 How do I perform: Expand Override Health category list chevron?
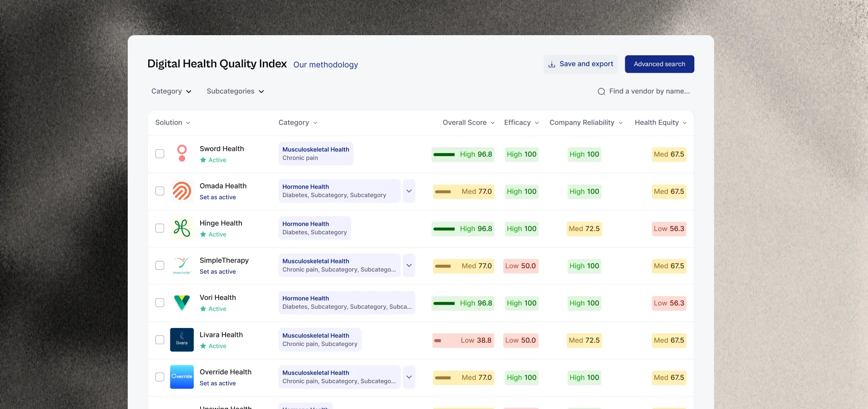pos(409,377)
